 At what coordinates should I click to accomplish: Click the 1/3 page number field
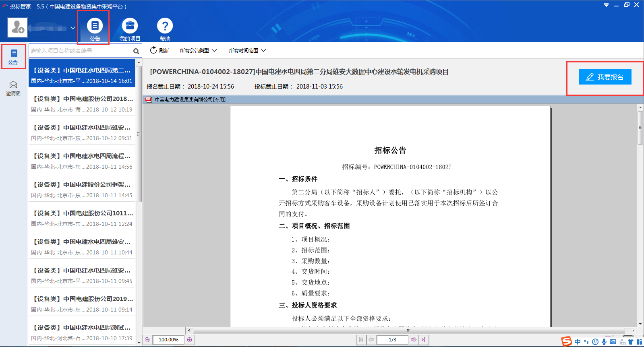[393, 340]
